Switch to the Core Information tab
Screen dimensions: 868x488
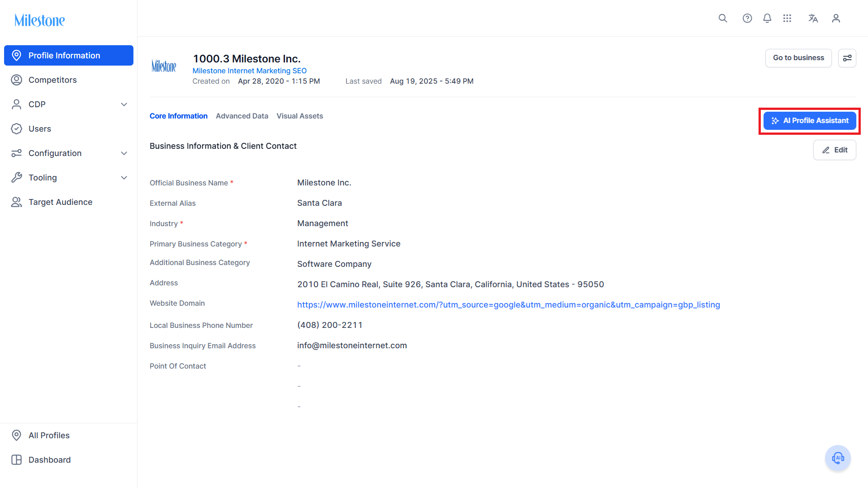179,116
